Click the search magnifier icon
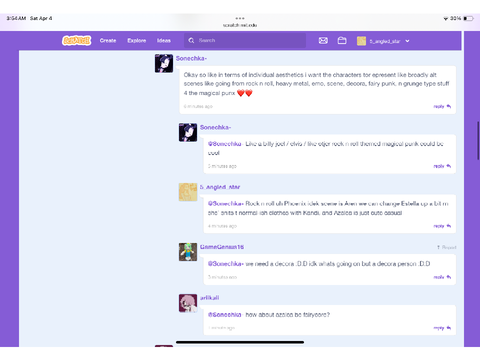480x360 pixels. [191, 40]
